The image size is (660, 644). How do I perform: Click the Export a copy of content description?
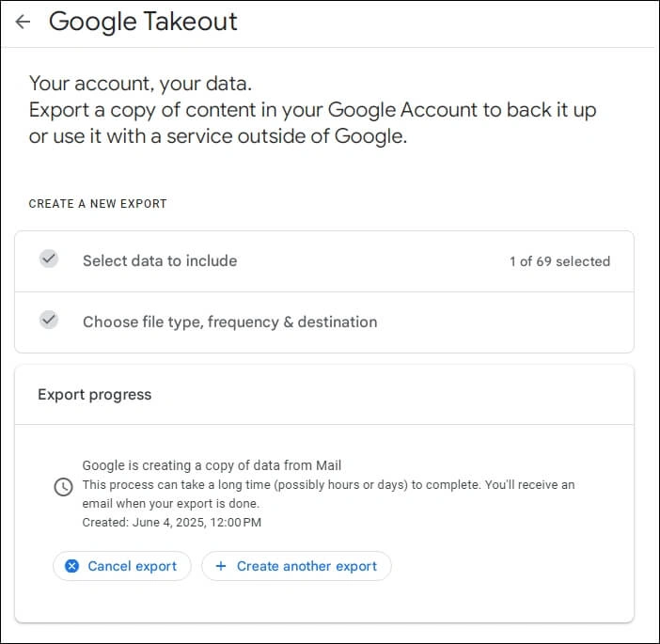tap(312, 123)
